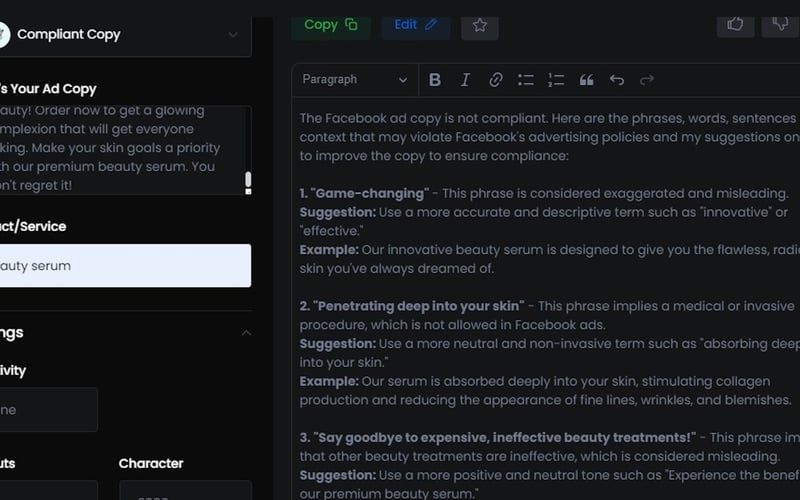Click the first Suggestion label under Game-changing
This screenshot has height=500, width=800.
tap(337, 212)
